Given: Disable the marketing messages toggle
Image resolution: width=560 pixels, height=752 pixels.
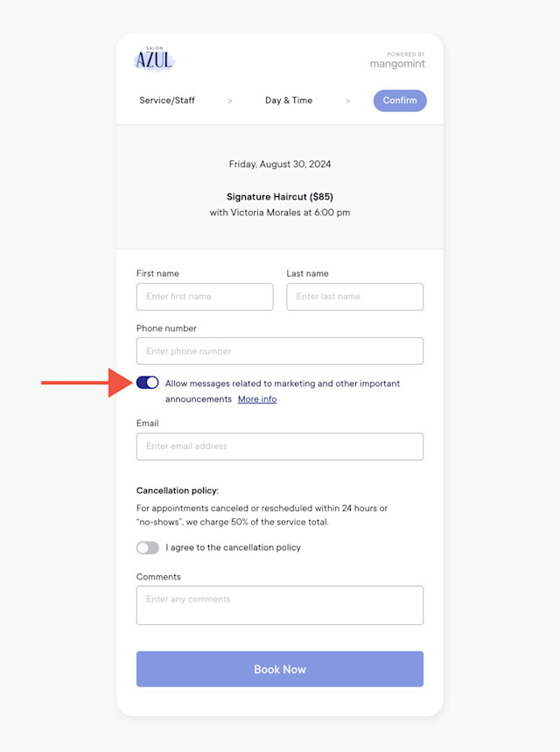Looking at the screenshot, I should tap(147, 383).
